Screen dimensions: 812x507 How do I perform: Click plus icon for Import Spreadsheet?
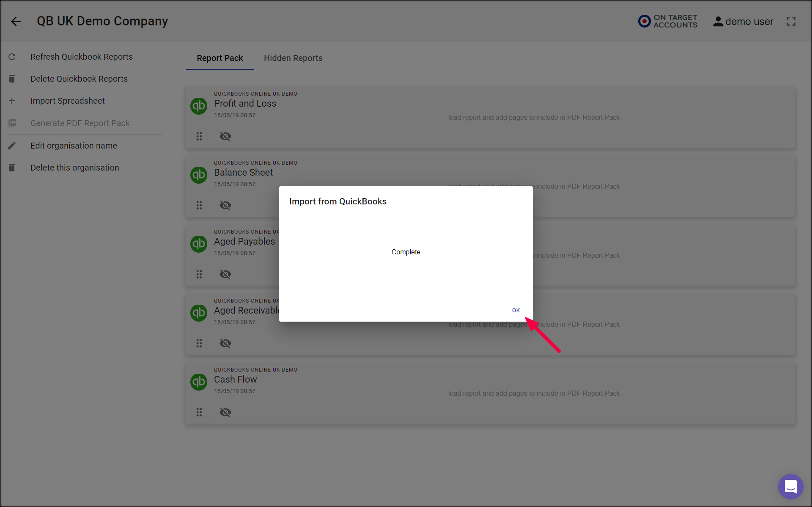12,101
